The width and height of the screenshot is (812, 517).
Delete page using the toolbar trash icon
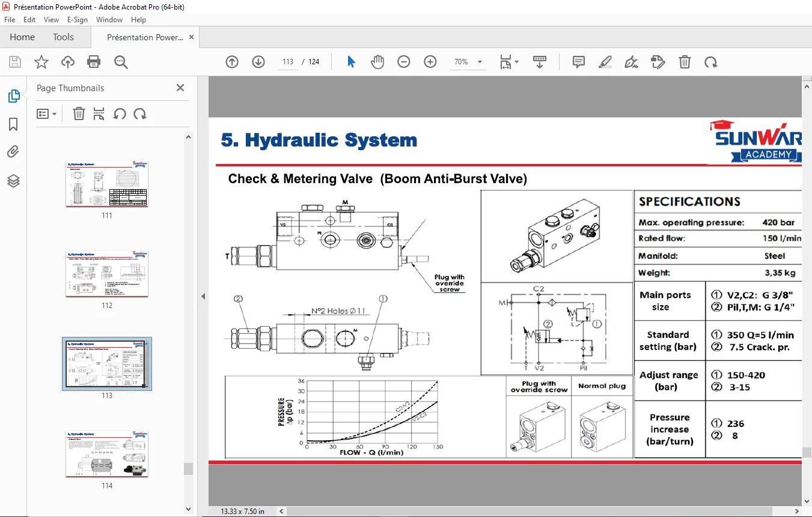click(x=685, y=62)
